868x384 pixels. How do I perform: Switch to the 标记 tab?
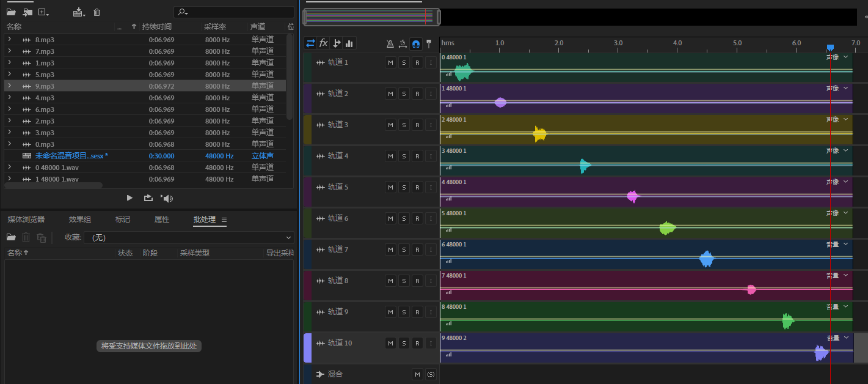[123, 220]
